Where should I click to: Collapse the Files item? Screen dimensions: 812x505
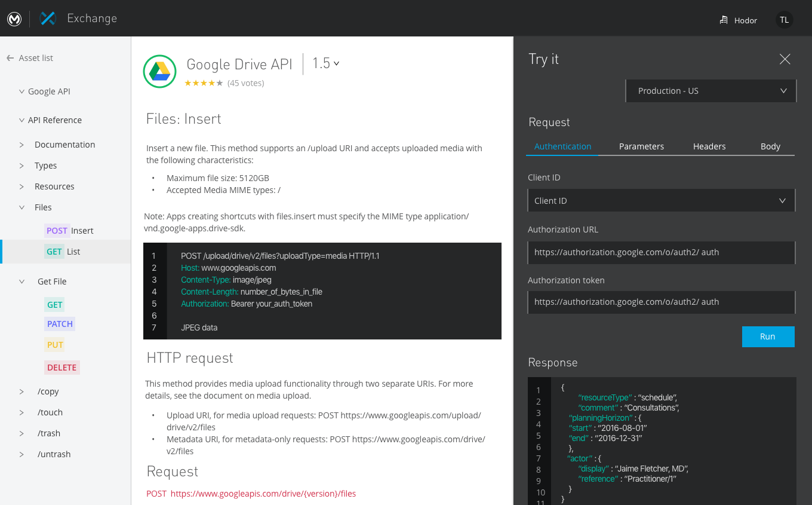(x=22, y=207)
